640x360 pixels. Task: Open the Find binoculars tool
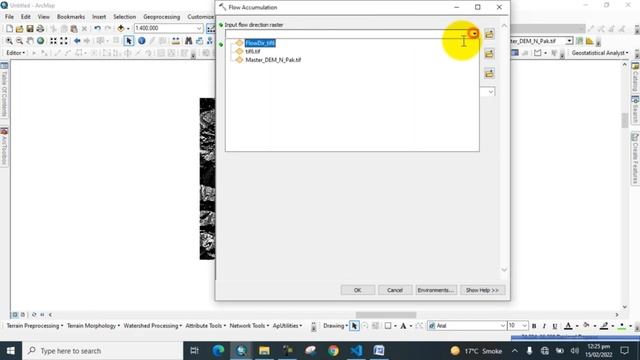188,41
